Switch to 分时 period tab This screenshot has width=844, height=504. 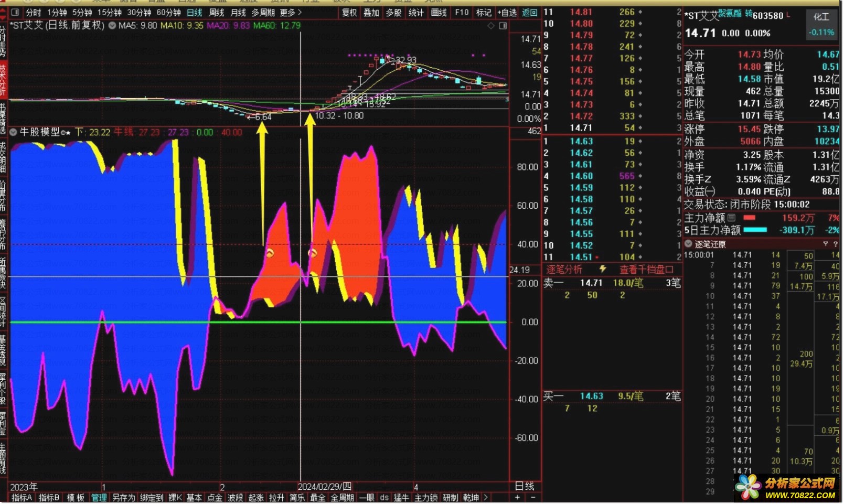tap(33, 12)
